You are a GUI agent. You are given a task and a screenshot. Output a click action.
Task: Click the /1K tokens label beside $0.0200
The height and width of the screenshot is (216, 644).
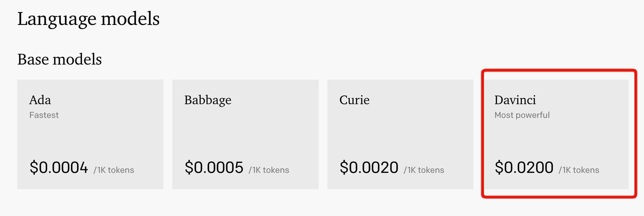click(x=579, y=170)
